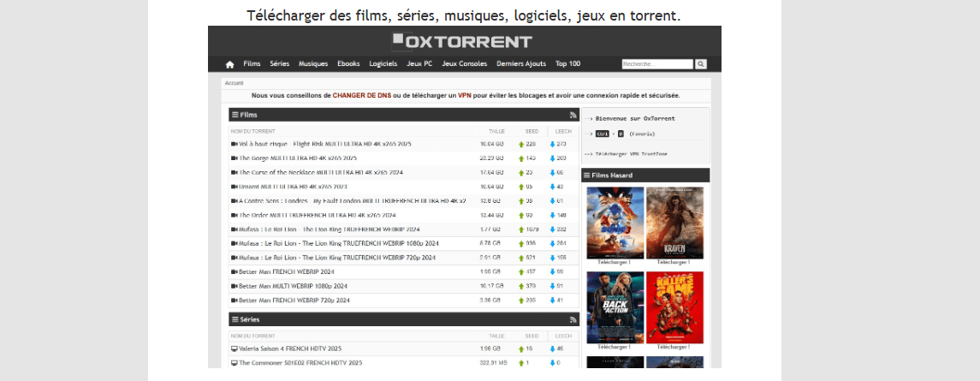Click Télécharger under the Kraven poster

pyautogui.click(x=674, y=262)
